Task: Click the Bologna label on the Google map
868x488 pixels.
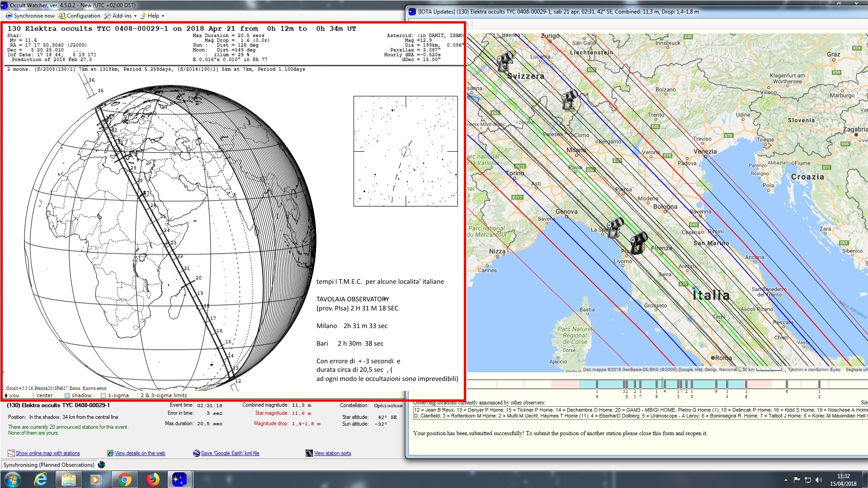Action: (x=665, y=206)
